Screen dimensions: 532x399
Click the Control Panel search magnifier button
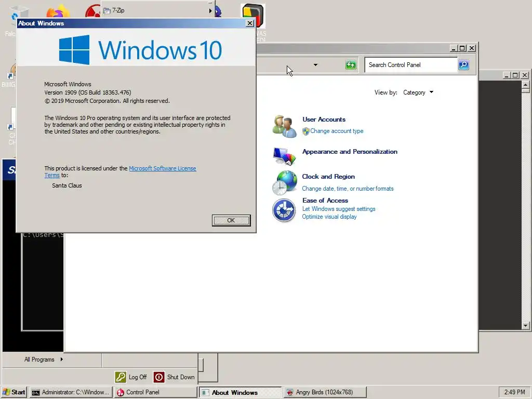pyautogui.click(x=464, y=64)
